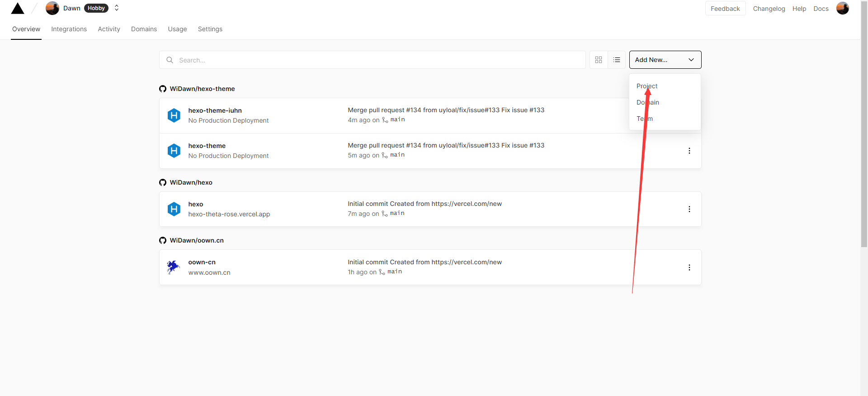Toggle the Add New dropdown

pos(665,60)
